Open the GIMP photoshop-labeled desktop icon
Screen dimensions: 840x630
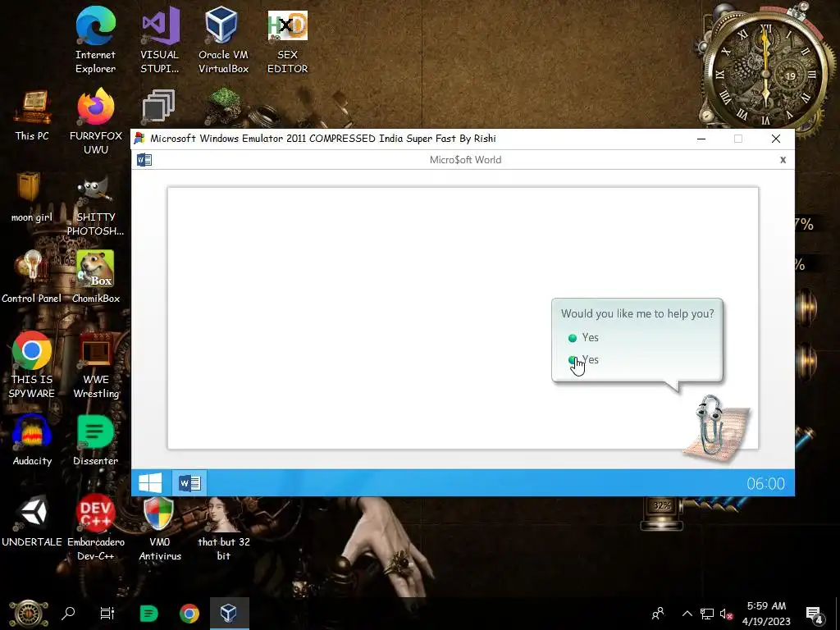pyautogui.click(x=96, y=206)
